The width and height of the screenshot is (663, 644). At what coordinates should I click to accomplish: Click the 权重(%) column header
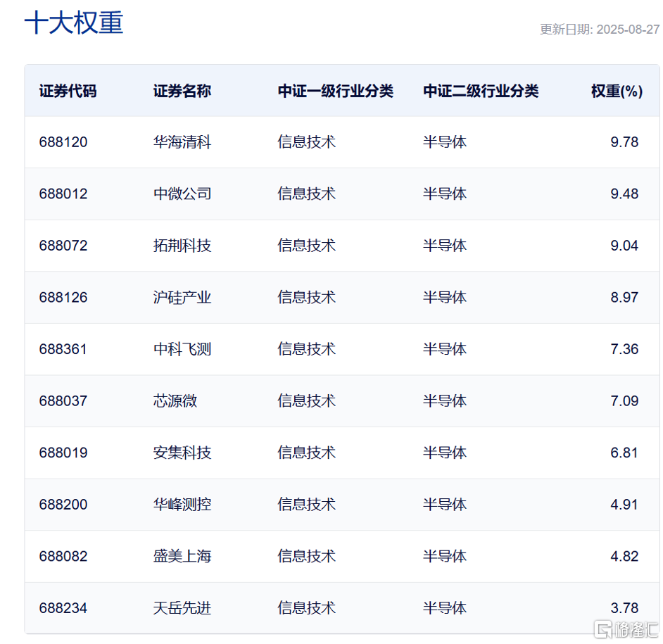(617, 91)
